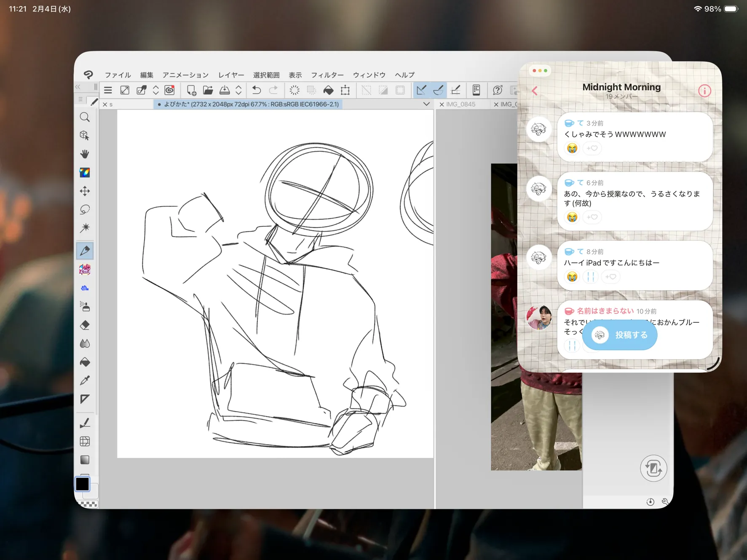Open Midnight Morning info button
The width and height of the screenshot is (747, 560).
click(x=704, y=91)
